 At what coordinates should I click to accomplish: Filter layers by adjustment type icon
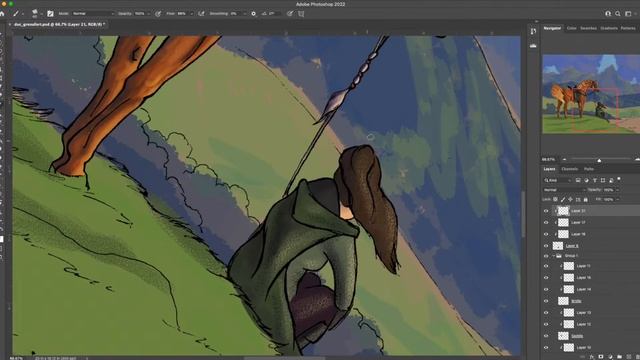click(x=587, y=180)
